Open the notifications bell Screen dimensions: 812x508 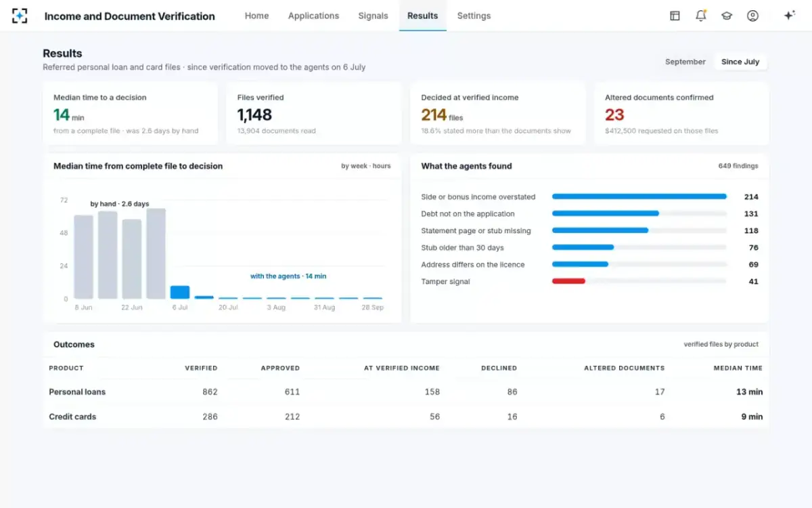pyautogui.click(x=700, y=16)
